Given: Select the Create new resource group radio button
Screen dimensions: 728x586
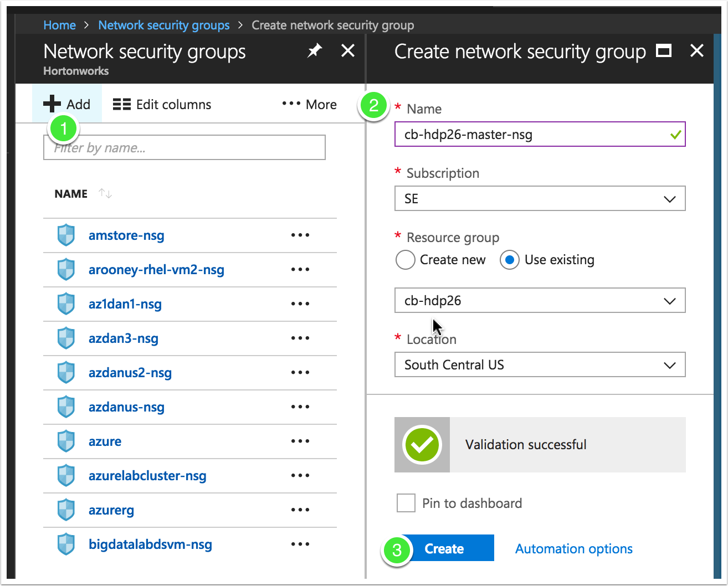Looking at the screenshot, I should 405,260.
